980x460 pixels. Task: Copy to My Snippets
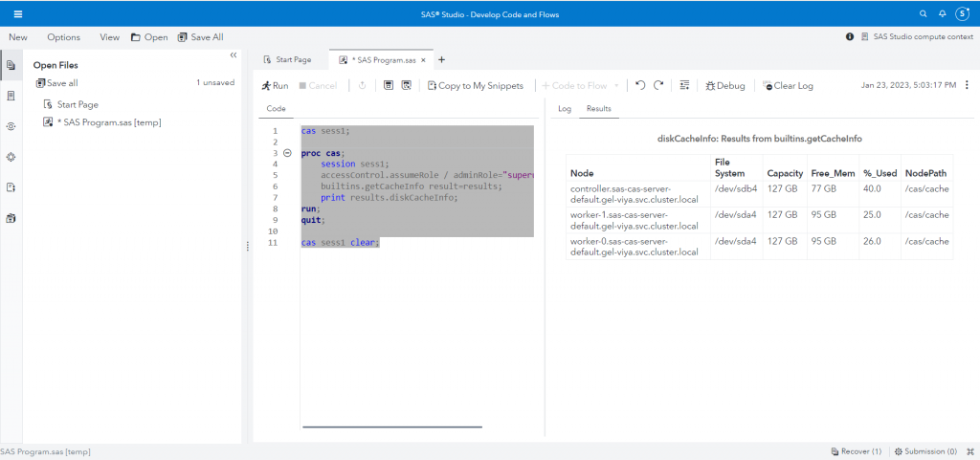[x=476, y=85]
